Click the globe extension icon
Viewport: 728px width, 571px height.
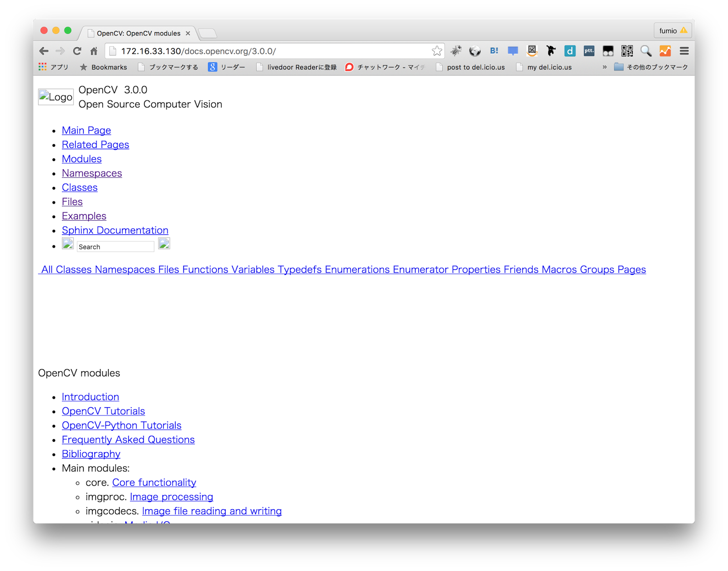[475, 51]
